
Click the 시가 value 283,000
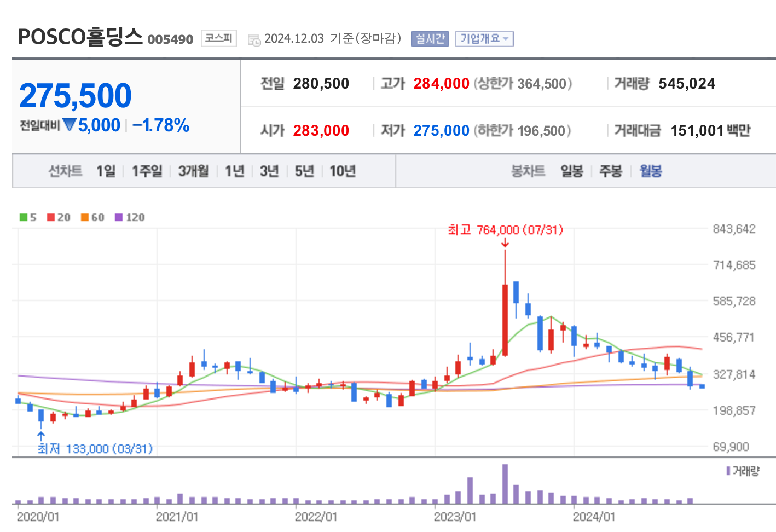tap(321, 131)
